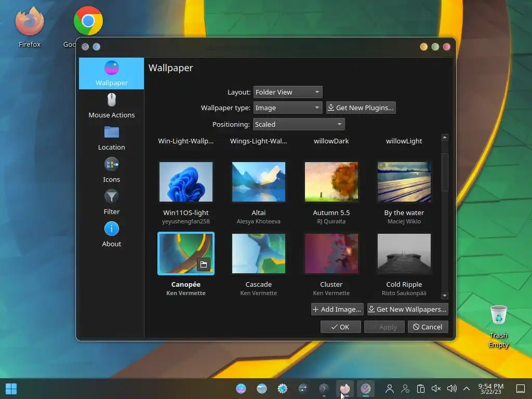Maximize the window with green button
Image resolution: width=532 pixels, height=399 pixels.
(435, 47)
